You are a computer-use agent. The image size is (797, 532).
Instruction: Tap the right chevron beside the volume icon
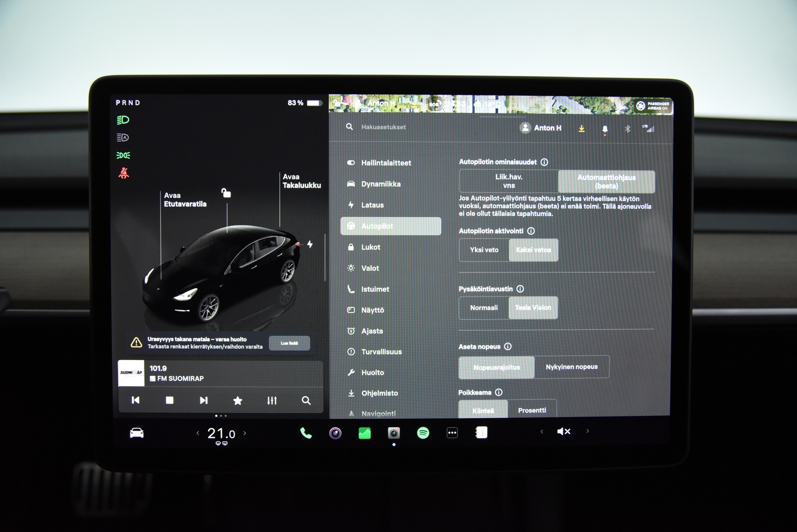pos(588,431)
